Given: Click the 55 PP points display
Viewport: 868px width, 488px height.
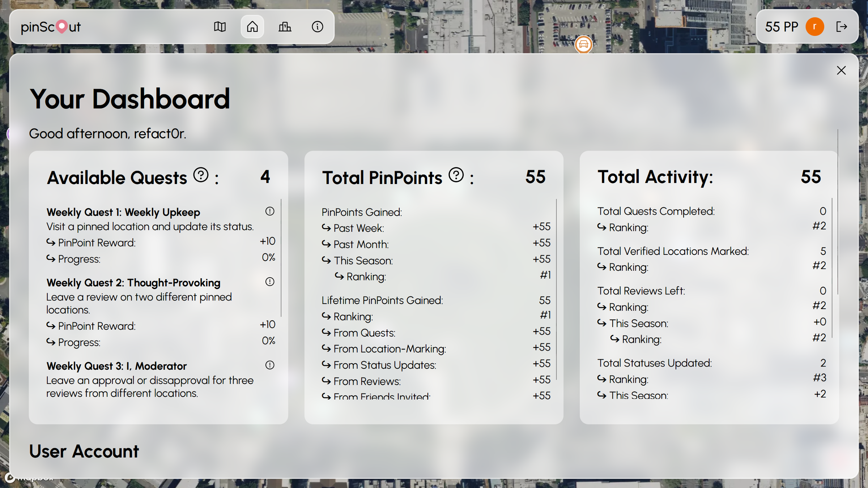Looking at the screenshot, I should pos(781,26).
